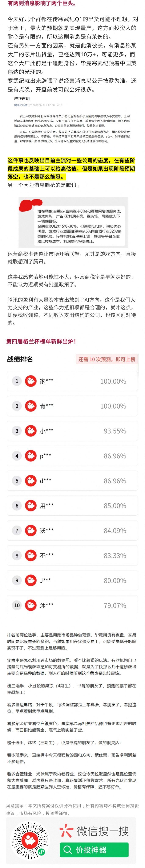Click the yellow highlighted paragraph text
This screenshot has height=868, width=145.
point(71,168)
